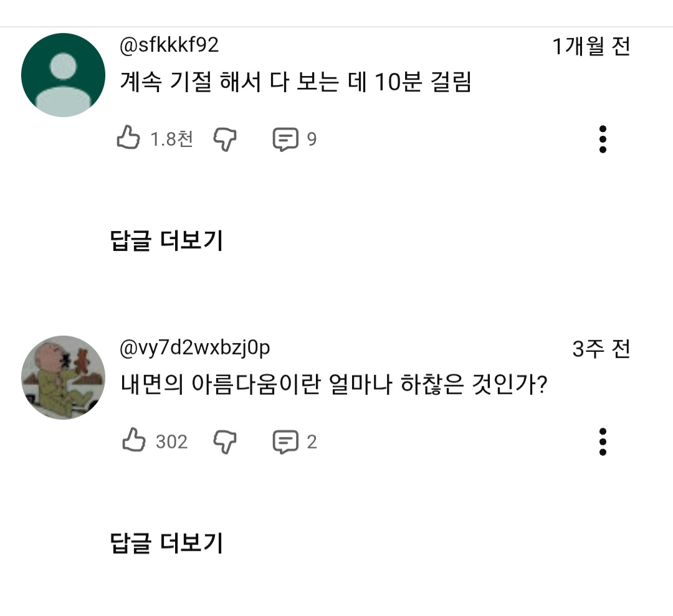The width and height of the screenshot is (673, 616).
Task: Open the cartoon avatar of @vy7d2wxbzj0p
Action: tap(63, 377)
